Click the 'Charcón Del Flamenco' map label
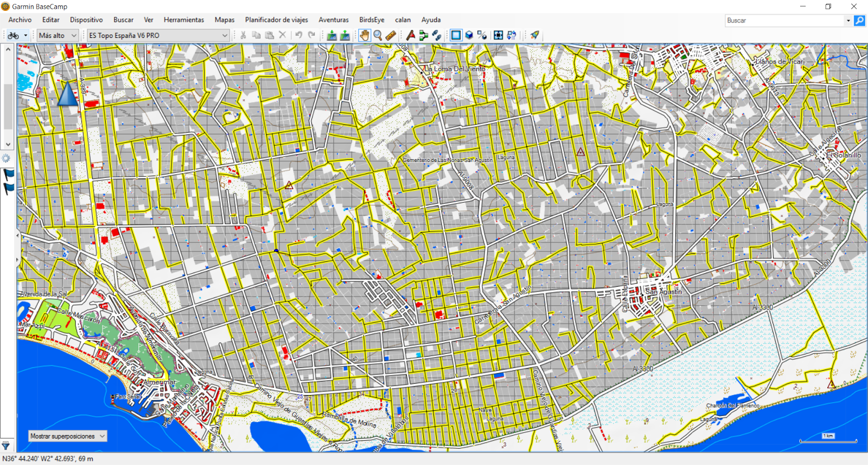 pos(732,405)
